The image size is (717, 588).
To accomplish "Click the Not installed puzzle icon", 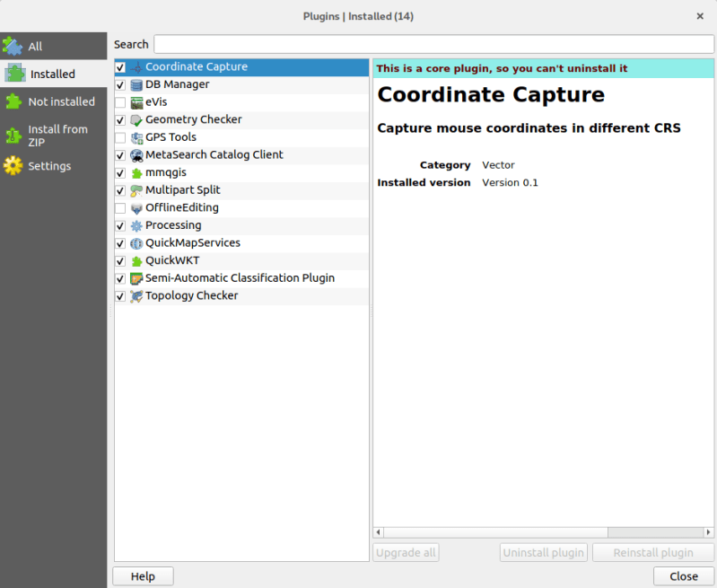I will click(13, 101).
